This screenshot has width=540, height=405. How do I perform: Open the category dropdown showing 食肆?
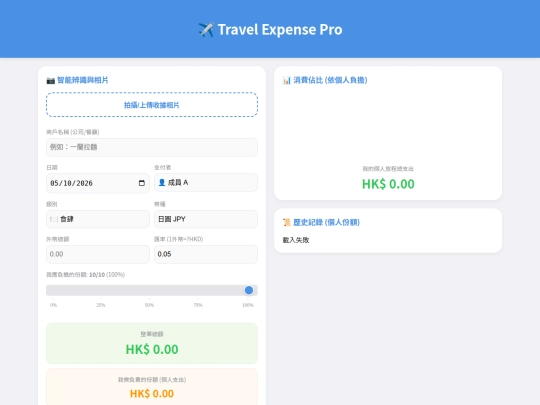tap(98, 219)
